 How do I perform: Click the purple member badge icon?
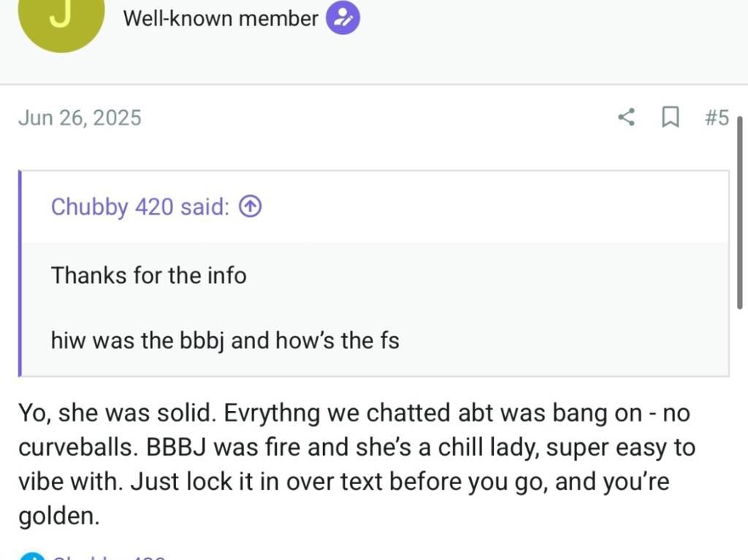tap(342, 18)
